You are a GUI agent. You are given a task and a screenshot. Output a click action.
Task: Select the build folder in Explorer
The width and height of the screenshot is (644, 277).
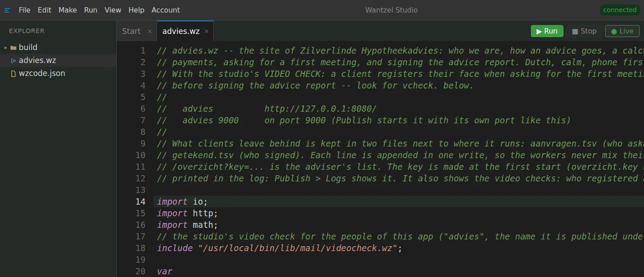point(58,47)
